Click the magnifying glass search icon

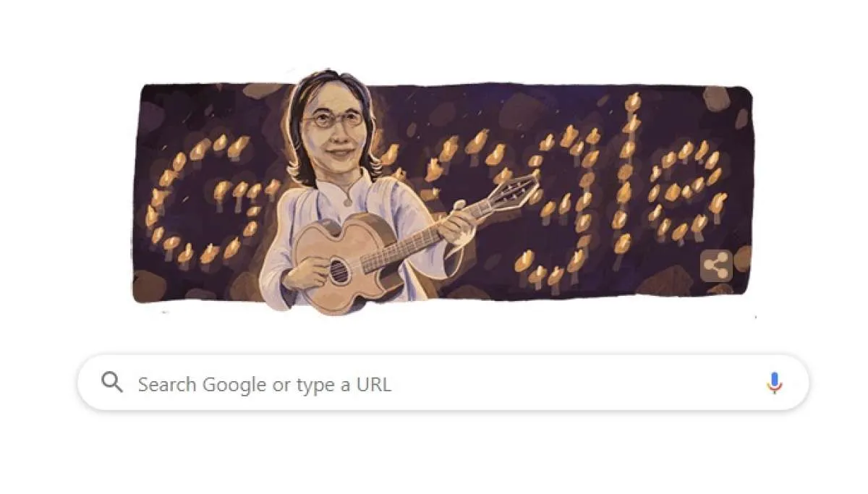point(112,383)
